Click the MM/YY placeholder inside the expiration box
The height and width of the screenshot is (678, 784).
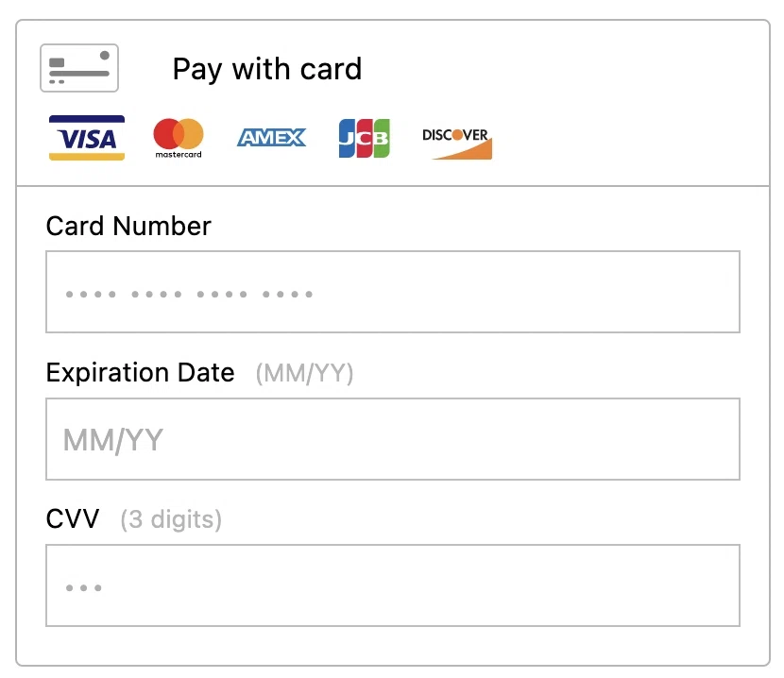coord(113,440)
